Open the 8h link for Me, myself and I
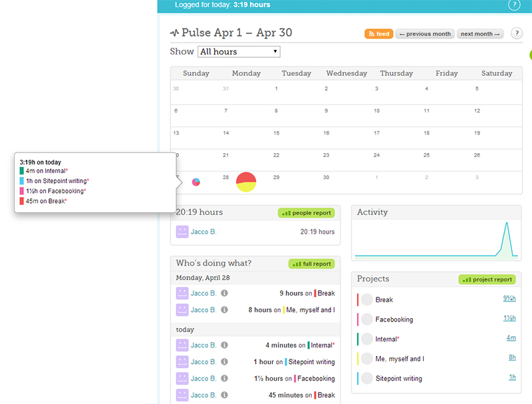532x404 pixels. point(512,358)
